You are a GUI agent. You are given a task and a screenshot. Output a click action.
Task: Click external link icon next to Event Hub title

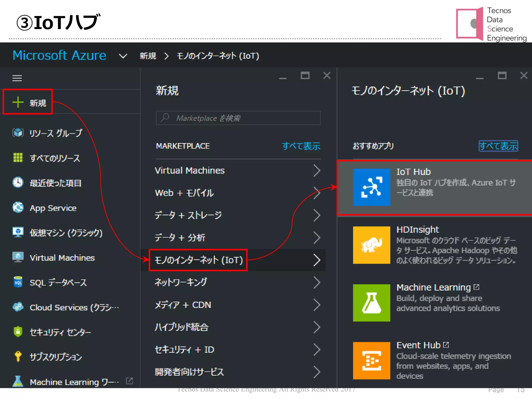(x=446, y=345)
